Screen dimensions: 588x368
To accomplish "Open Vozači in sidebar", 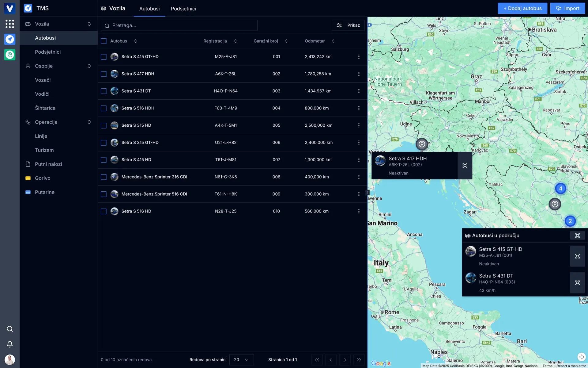I will [x=43, y=80].
